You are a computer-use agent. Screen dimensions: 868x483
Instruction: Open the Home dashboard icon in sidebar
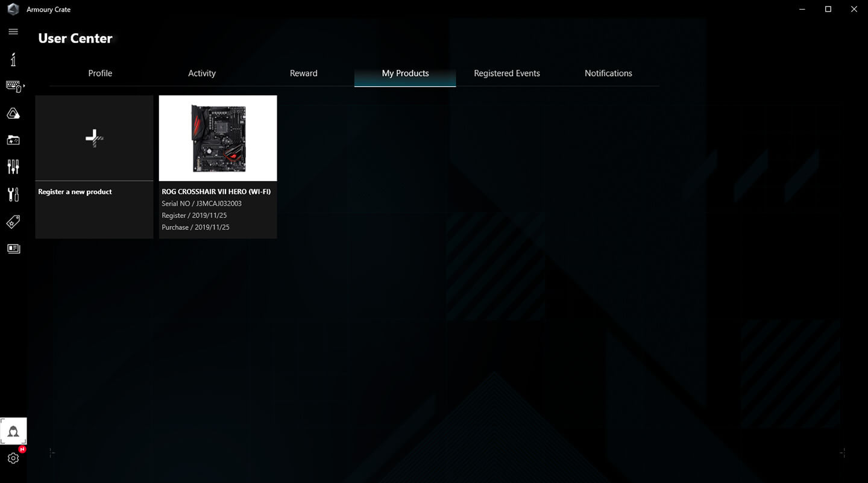[x=13, y=59]
